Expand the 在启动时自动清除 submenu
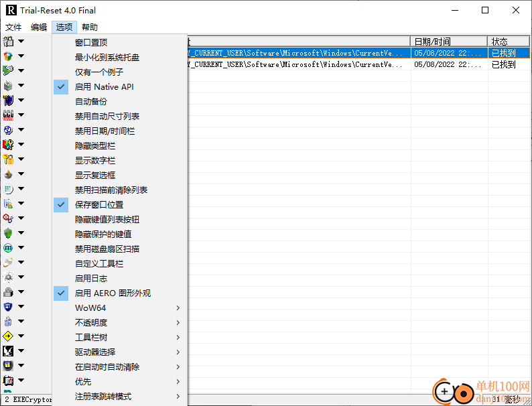The height and width of the screenshot is (406, 532). click(x=120, y=367)
